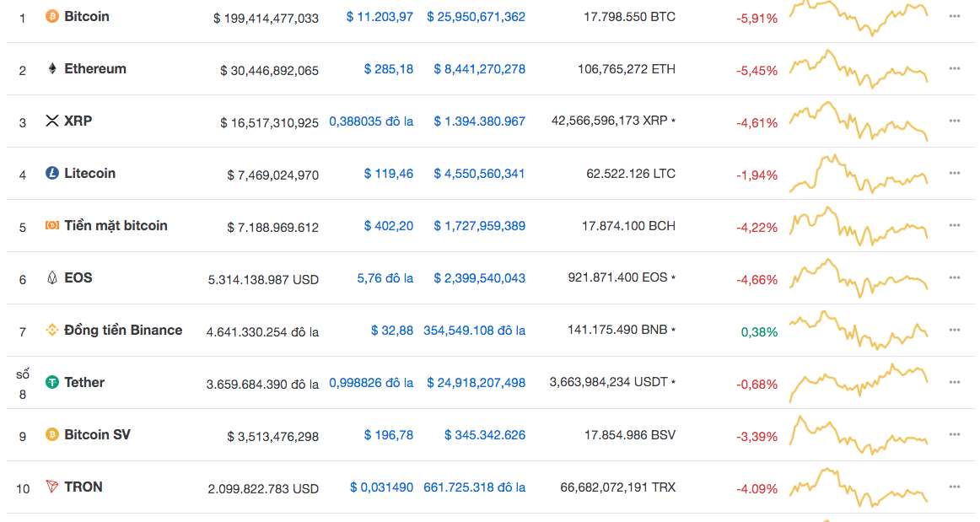Click the EOS logo icon
The width and height of the screenshot is (980, 522).
(x=51, y=278)
